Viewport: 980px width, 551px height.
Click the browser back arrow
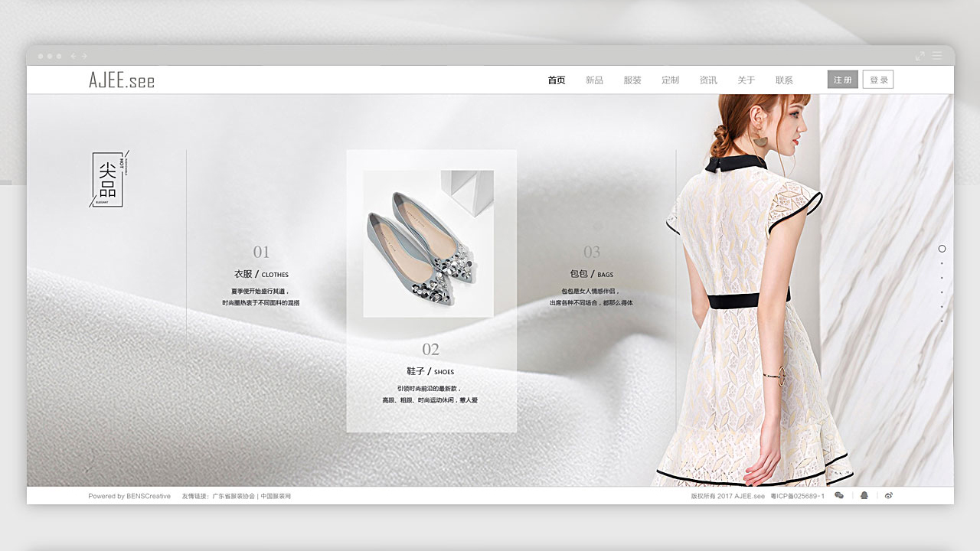click(73, 57)
